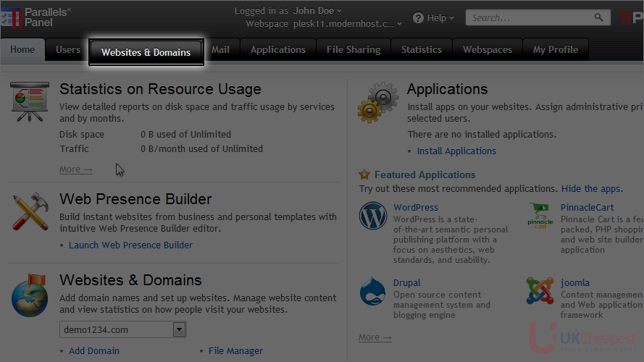The image size is (644, 362).
Task: Click More under Featured Applications
Action: [x=375, y=337]
